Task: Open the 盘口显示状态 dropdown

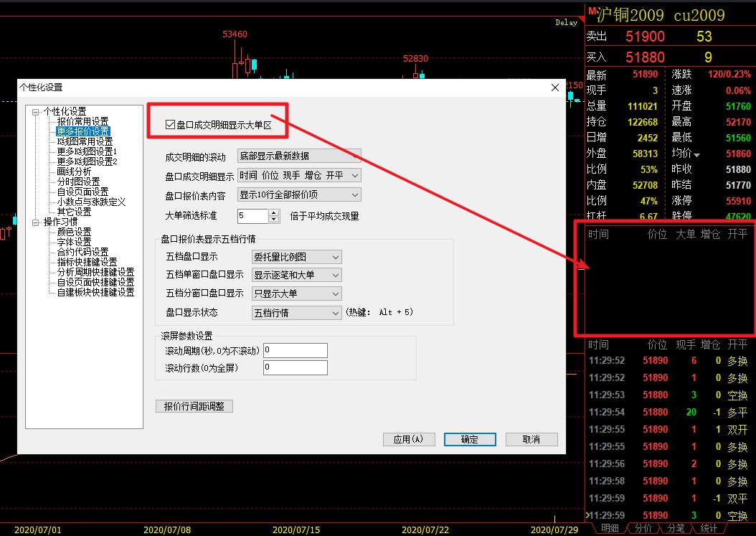Action: pos(296,313)
